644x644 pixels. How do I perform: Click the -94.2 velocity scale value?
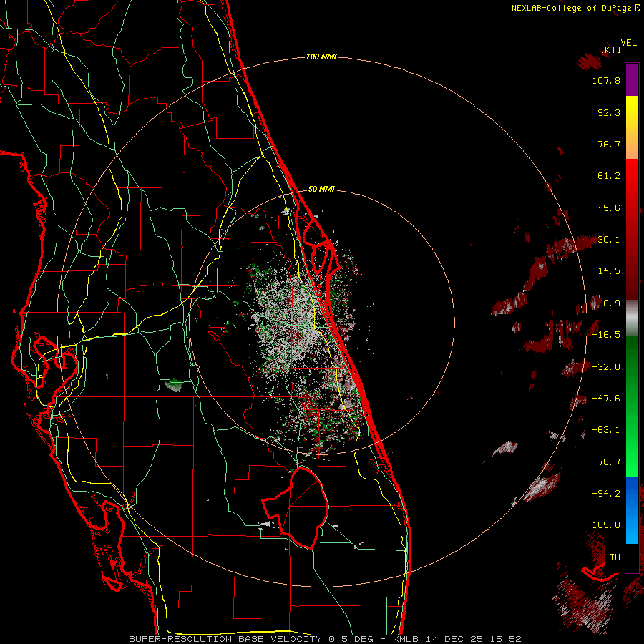pos(606,493)
